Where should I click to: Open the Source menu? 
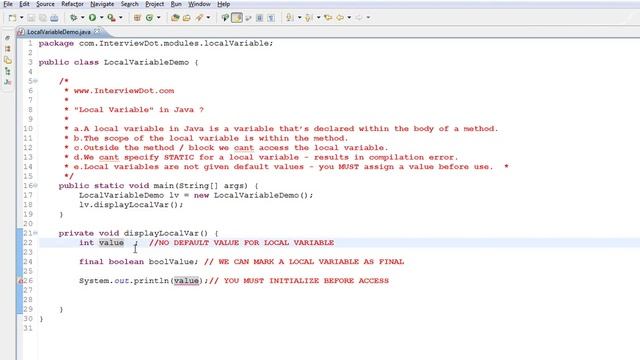click(x=45, y=4)
